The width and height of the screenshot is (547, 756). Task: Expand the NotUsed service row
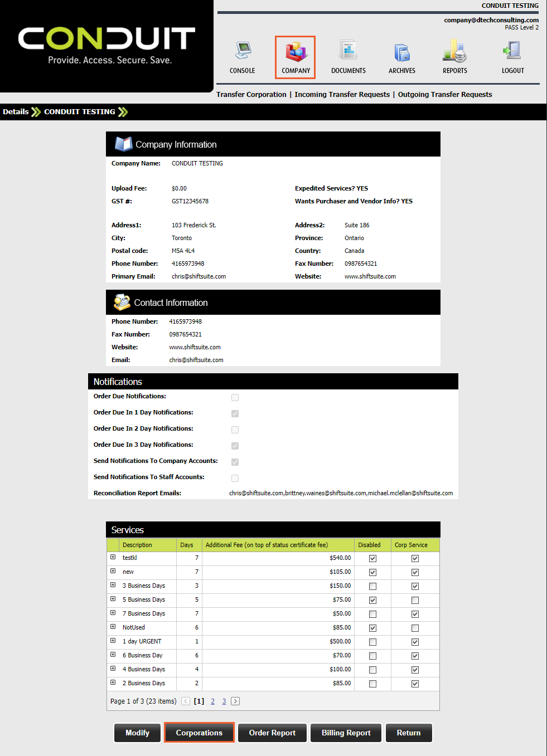[x=113, y=627]
